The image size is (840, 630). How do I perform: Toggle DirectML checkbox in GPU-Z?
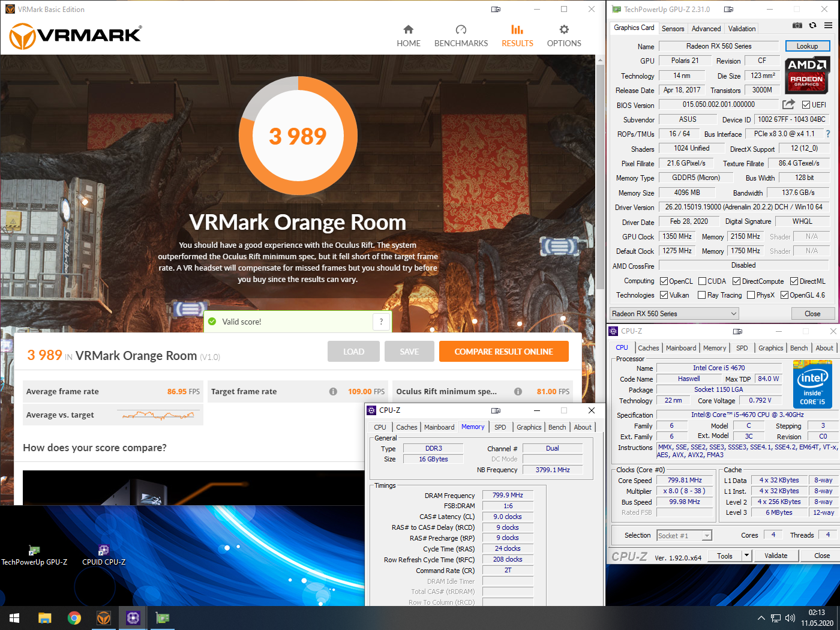click(x=794, y=281)
